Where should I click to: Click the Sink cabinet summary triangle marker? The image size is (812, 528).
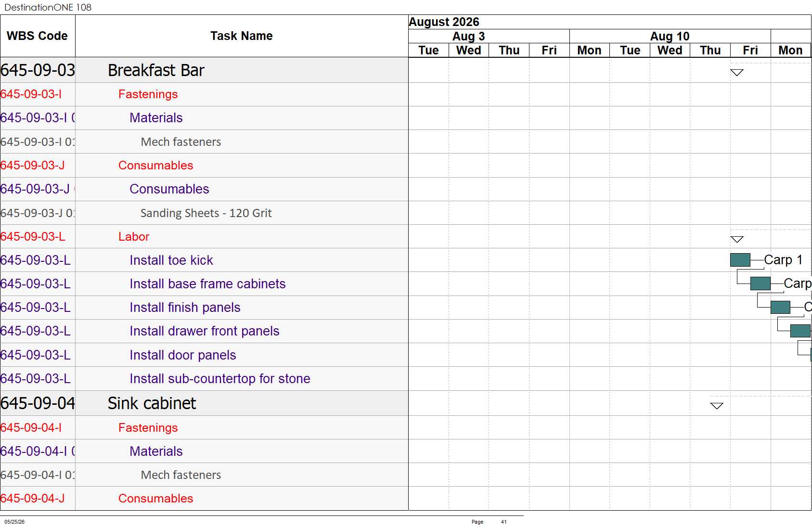(717, 406)
